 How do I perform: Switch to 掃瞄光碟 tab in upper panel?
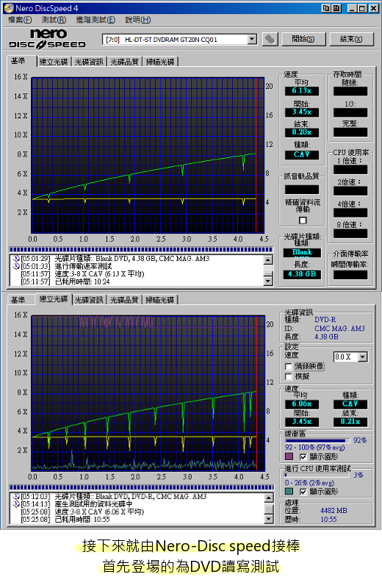160,62
